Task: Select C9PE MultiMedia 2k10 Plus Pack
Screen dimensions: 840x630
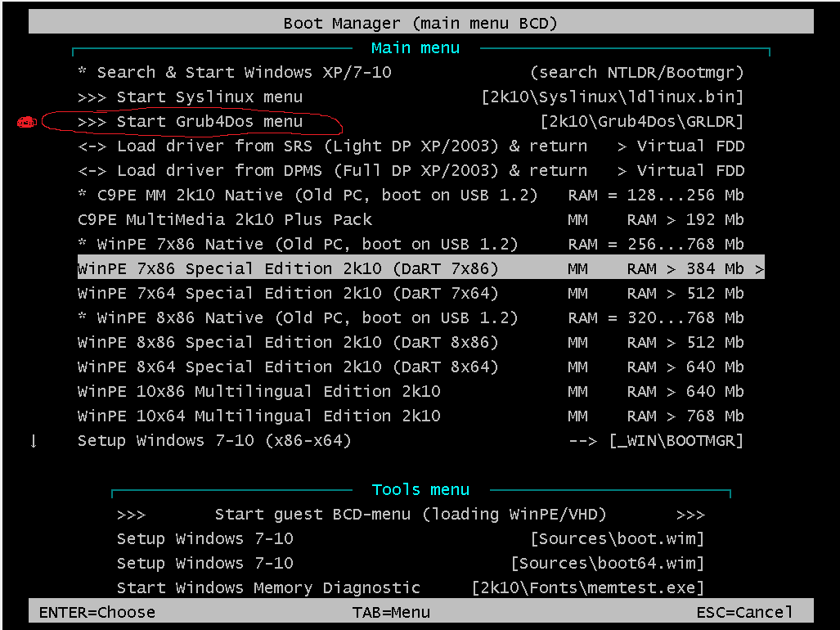Action: [x=225, y=220]
